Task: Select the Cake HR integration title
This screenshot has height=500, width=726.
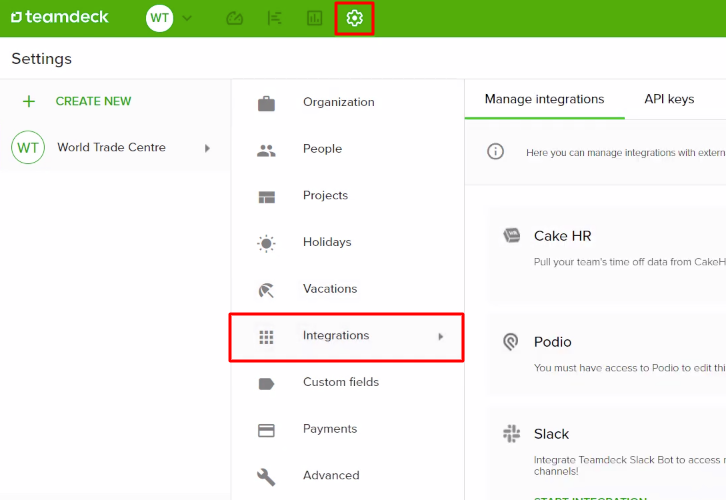Action: 563,236
